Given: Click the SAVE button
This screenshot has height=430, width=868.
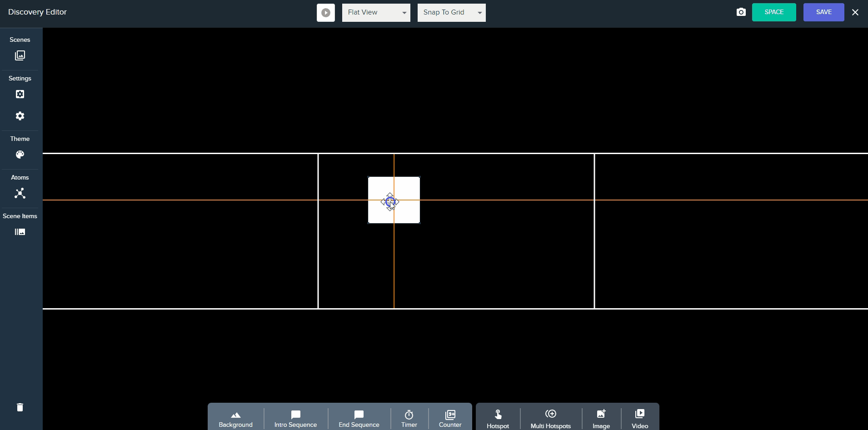Looking at the screenshot, I should 824,12.
